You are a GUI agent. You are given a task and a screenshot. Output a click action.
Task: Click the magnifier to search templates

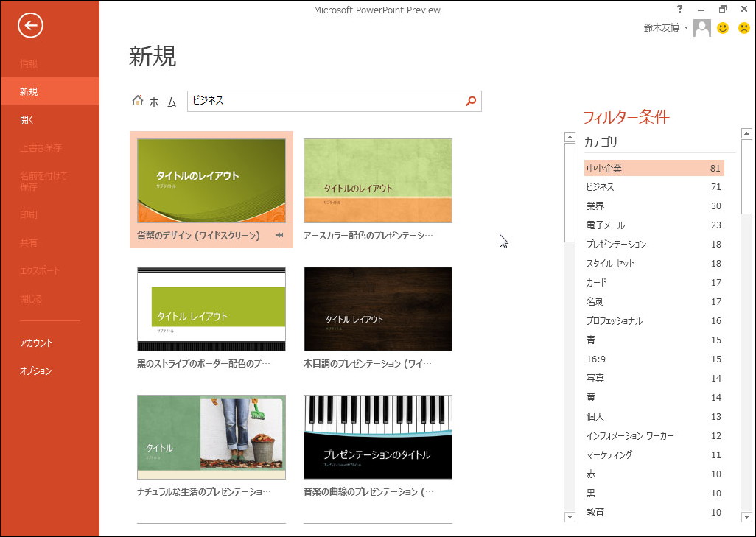[x=470, y=101]
